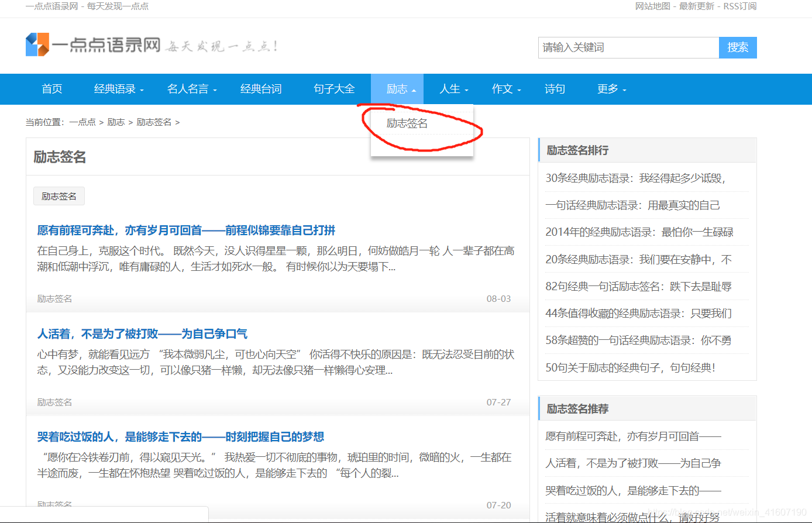The height and width of the screenshot is (523, 812).
Task: Open article 愿有前程可奔赴，亦有岁月可回首
Action: tap(186, 230)
